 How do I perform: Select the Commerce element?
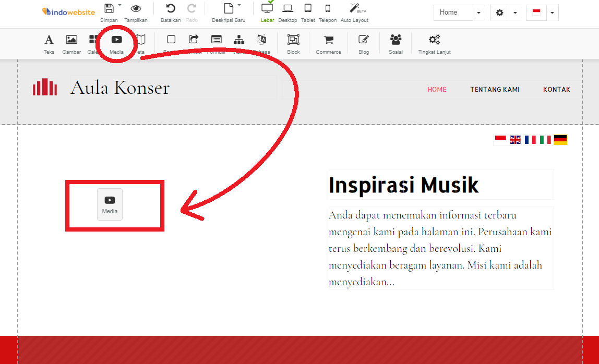coord(328,44)
